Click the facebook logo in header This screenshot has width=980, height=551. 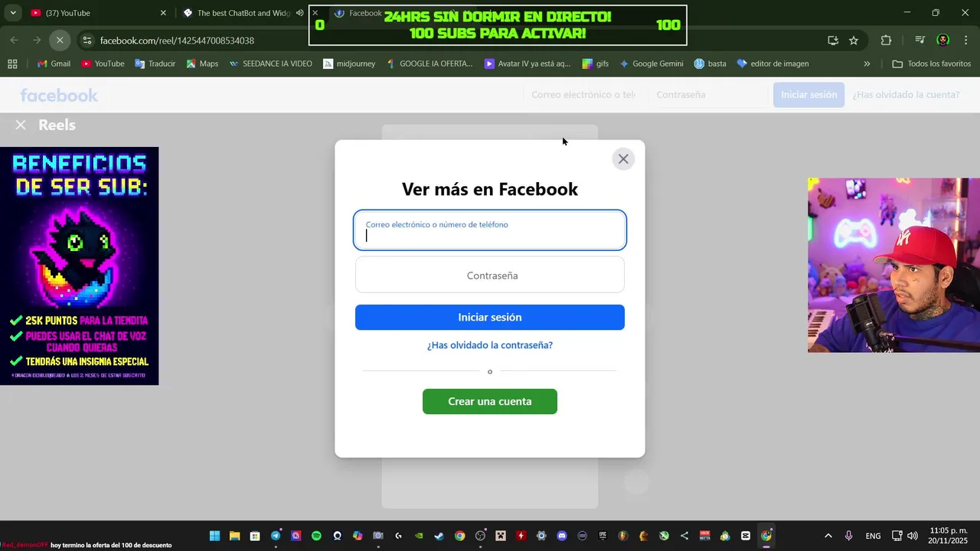[59, 95]
